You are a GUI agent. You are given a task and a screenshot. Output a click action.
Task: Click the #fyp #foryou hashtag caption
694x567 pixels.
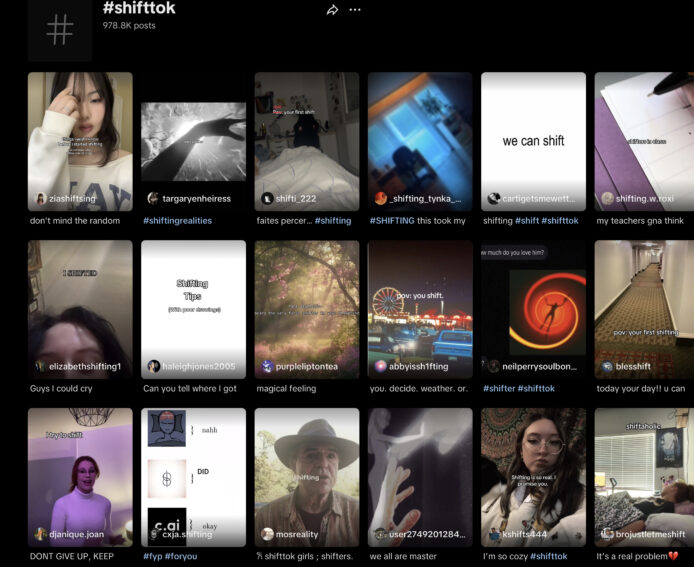click(170, 556)
